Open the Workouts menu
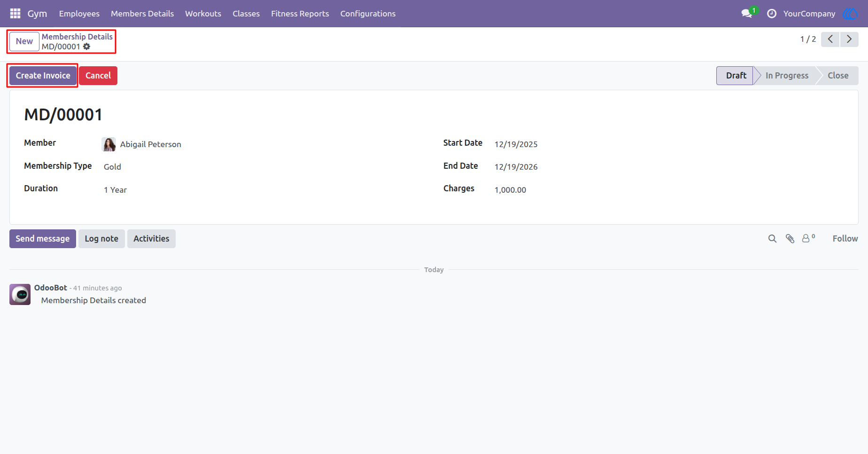 [x=203, y=14]
